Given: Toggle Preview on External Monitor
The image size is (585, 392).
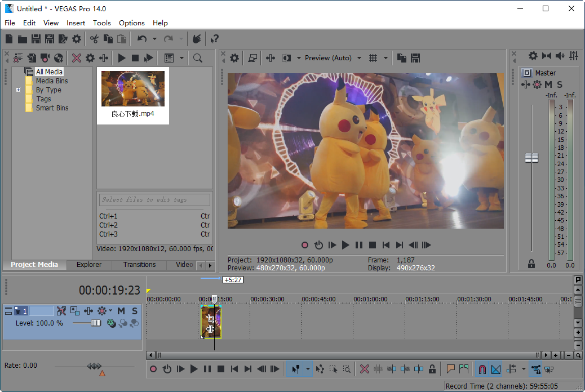Looking at the screenshot, I should click(252, 58).
